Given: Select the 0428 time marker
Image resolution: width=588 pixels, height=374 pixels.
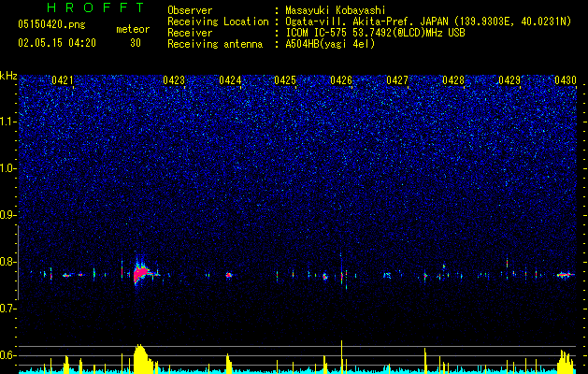Looking at the screenshot, I should 453,80.
